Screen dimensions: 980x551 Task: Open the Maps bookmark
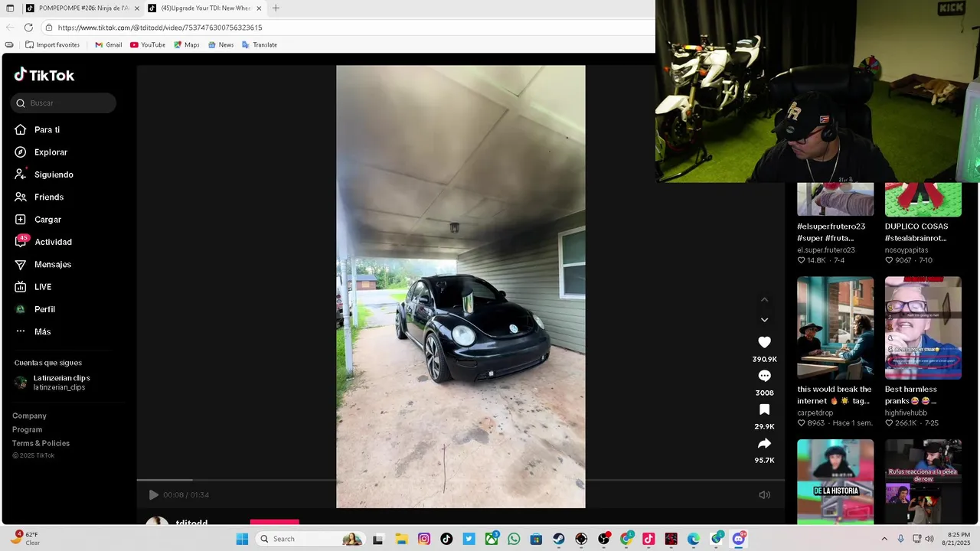pyautogui.click(x=186, y=45)
